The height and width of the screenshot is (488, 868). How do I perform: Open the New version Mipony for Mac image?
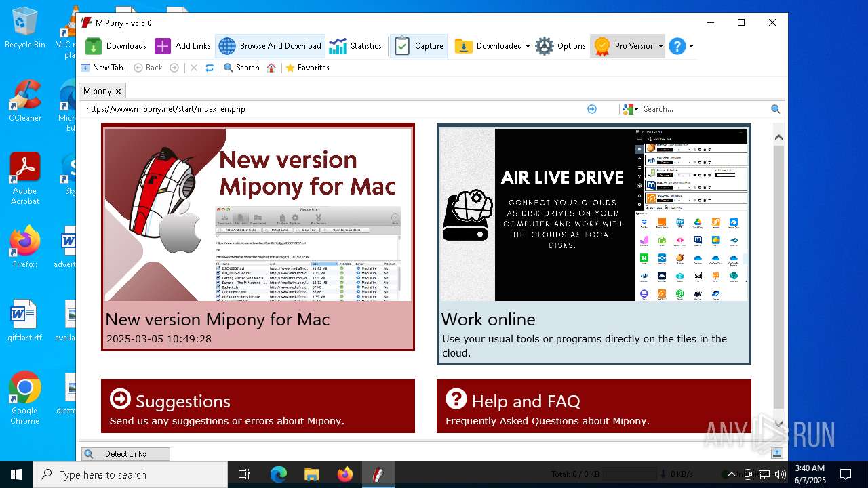click(x=258, y=214)
